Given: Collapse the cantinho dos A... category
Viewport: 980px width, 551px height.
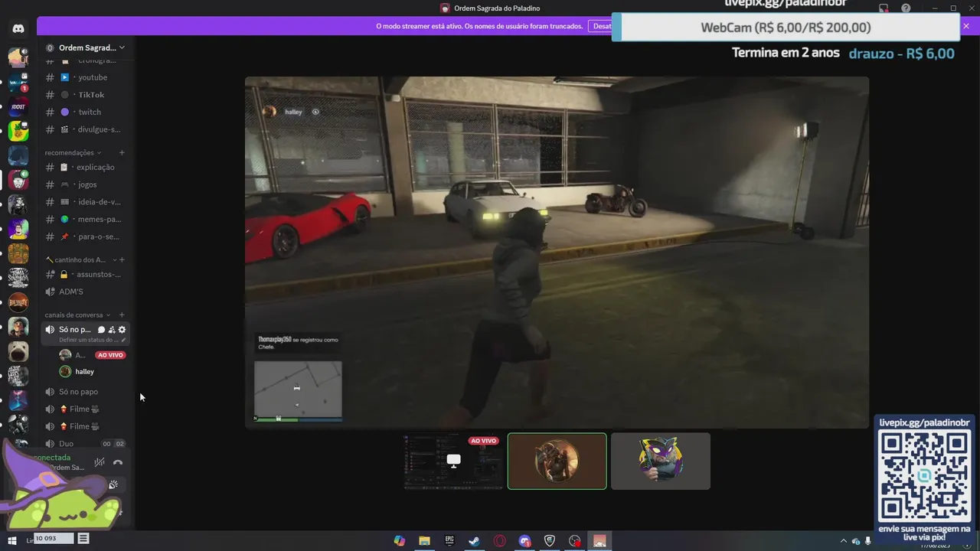Looking at the screenshot, I should click(x=80, y=259).
